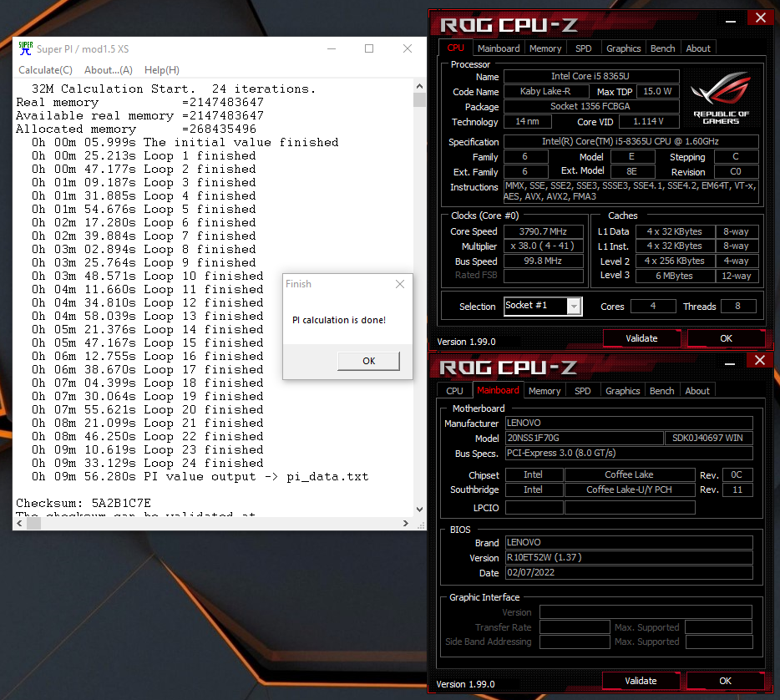Image resolution: width=780 pixels, height=700 pixels.
Task: Expand the Socket #1 selection dropdown
Action: pos(574,306)
